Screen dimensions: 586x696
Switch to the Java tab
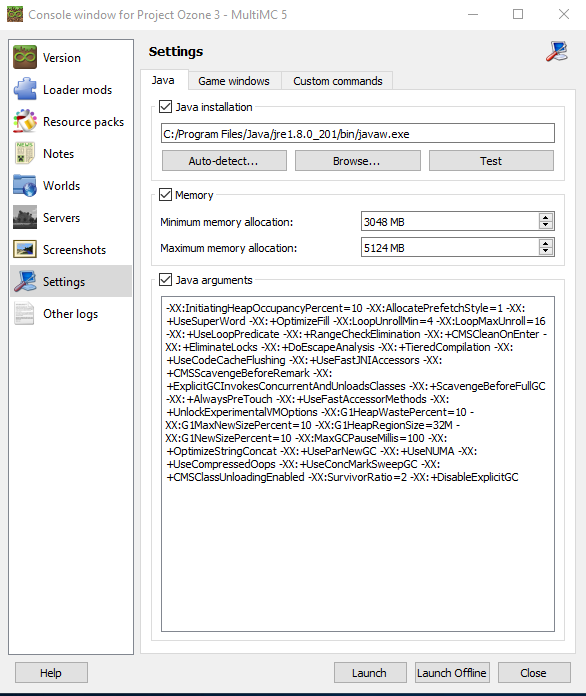coord(164,80)
